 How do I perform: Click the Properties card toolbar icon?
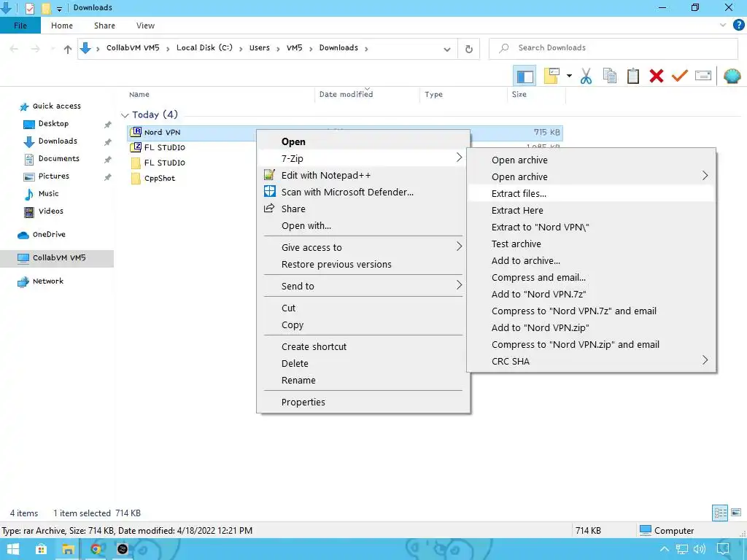pos(703,76)
